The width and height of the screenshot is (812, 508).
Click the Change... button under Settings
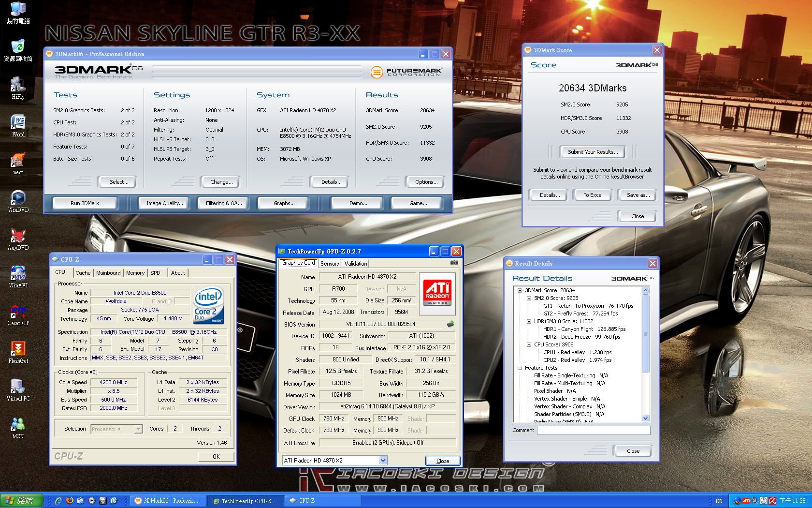[x=221, y=182]
